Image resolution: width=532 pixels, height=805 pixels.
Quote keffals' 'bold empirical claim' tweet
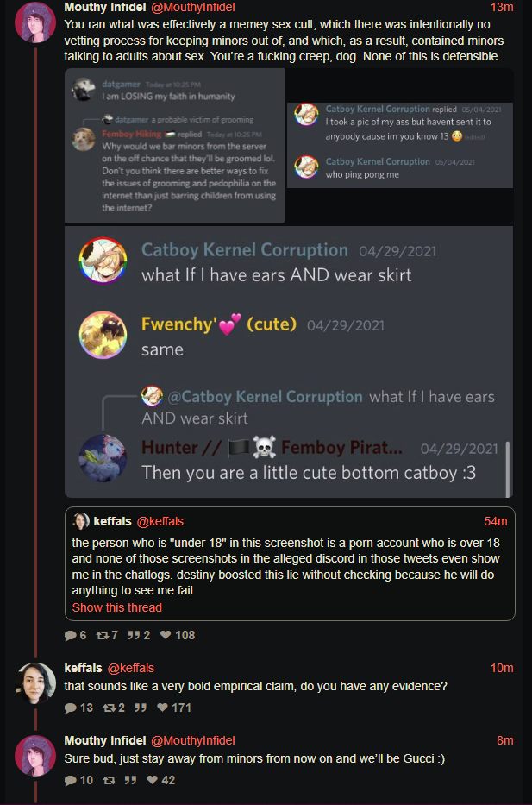click(140, 708)
